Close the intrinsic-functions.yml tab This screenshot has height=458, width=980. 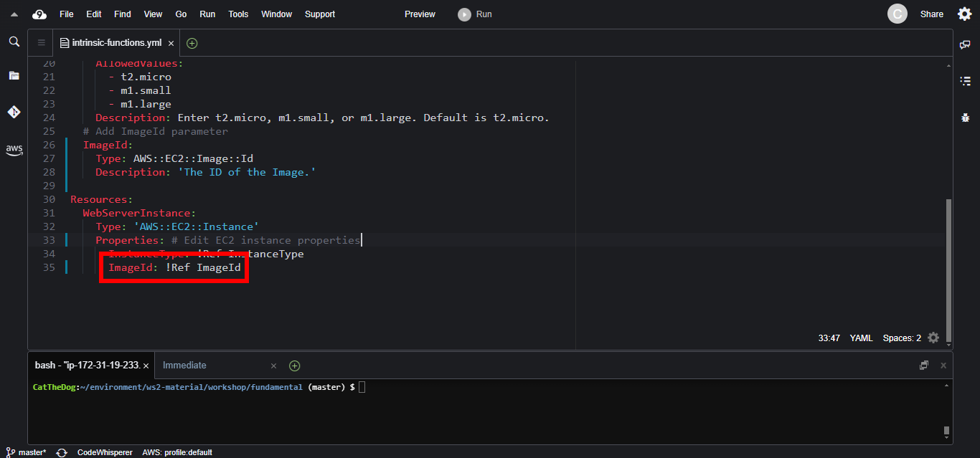pyautogui.click(x=171, y=43)
